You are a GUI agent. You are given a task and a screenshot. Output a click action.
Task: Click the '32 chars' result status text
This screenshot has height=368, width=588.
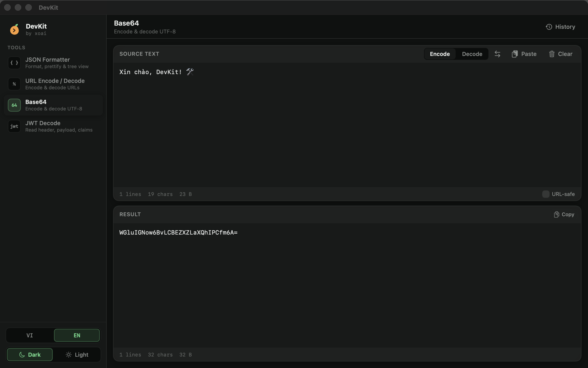[160, 355]
